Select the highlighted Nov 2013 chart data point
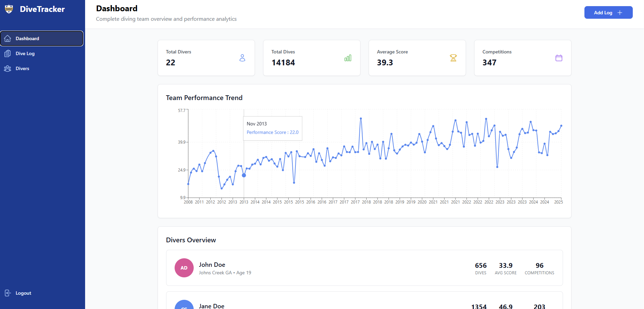The height and width of the screenshot is (309, 644). (244, 175)
